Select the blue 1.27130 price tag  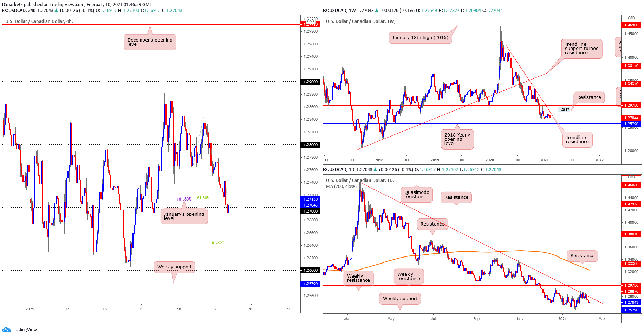click(310, 199)
